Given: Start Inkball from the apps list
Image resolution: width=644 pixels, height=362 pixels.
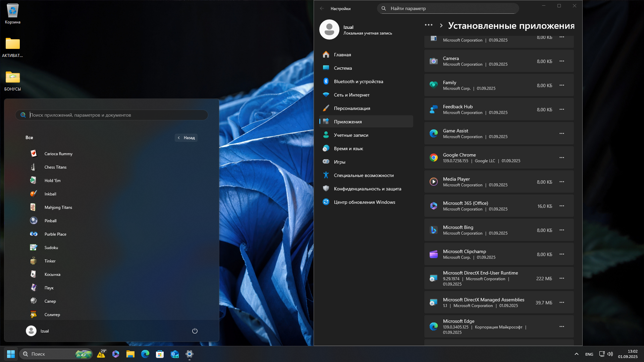Looking at the screenshot, I should pyautogui.click(x=112, y=194).
